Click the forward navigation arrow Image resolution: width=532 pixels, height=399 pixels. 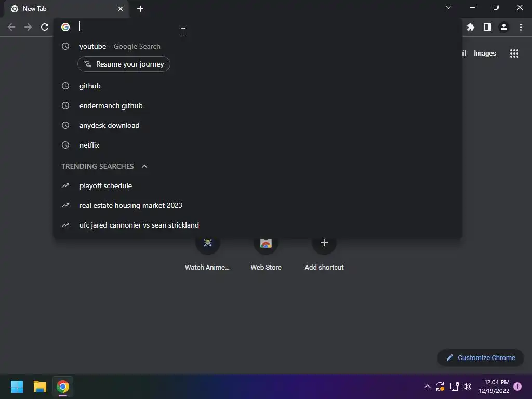28,27
